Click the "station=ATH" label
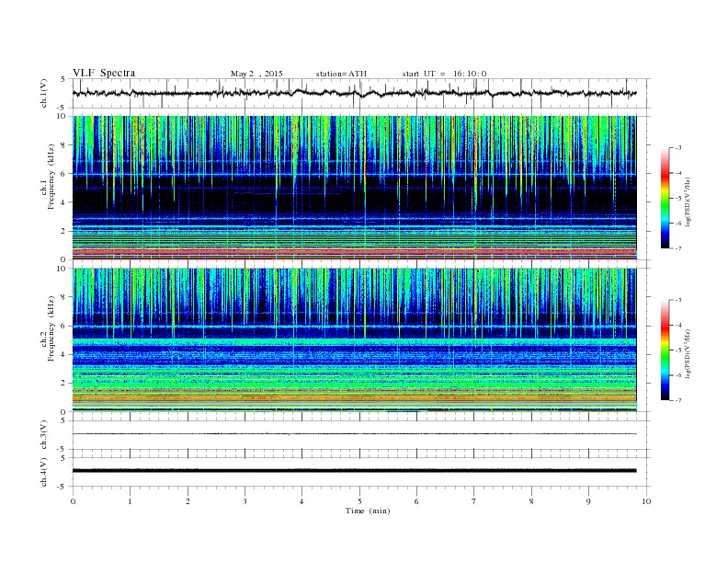Screen dimensions: 728x563 pyautogui.click(x=341, y=74)
